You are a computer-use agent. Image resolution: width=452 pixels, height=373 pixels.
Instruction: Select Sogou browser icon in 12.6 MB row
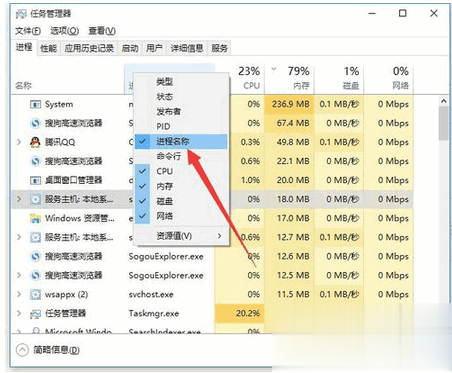(x=35, y=256)
